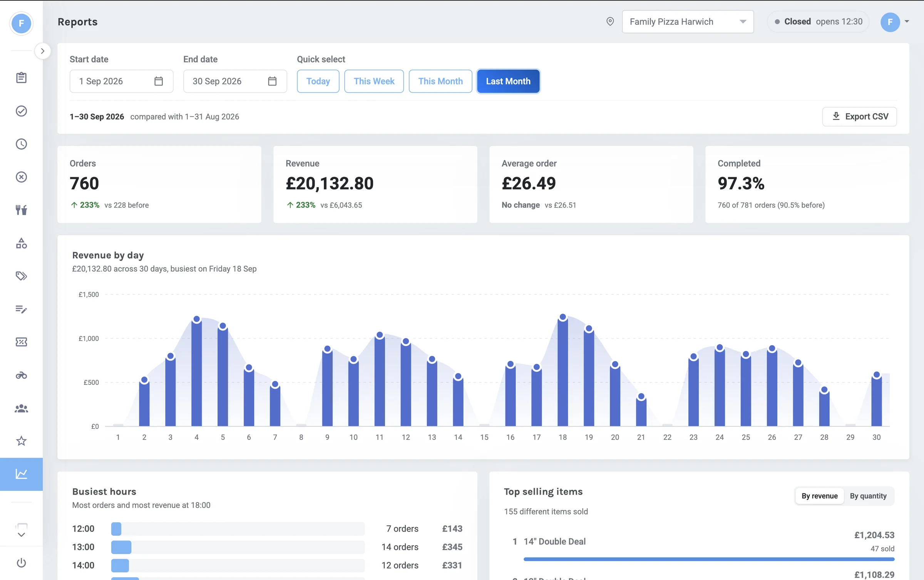The image size is (924, 580).
Task: Select the This Month quick select
Action: [440, 81]
